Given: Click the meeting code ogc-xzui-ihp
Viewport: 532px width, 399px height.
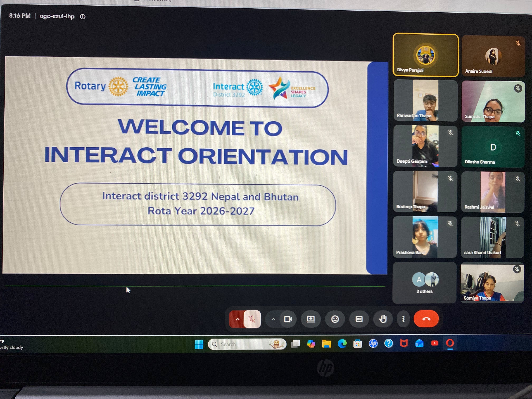Looking at the screenshot, I should tap(57, 16).
